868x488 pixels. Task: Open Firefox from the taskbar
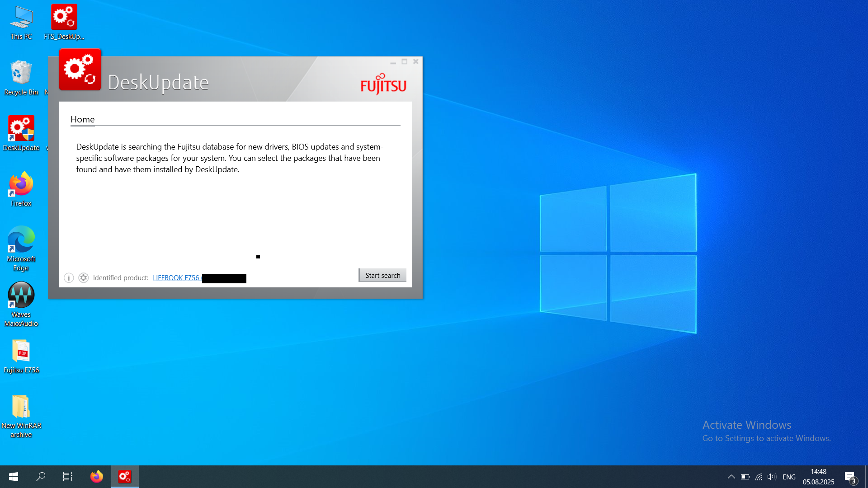coord(97,477)
